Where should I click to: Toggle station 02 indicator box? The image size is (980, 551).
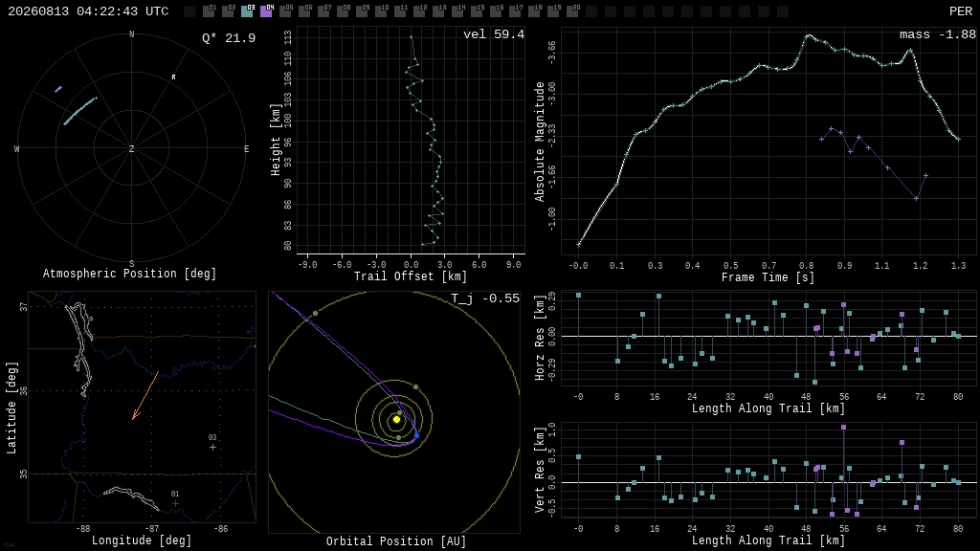pos(228,11)
